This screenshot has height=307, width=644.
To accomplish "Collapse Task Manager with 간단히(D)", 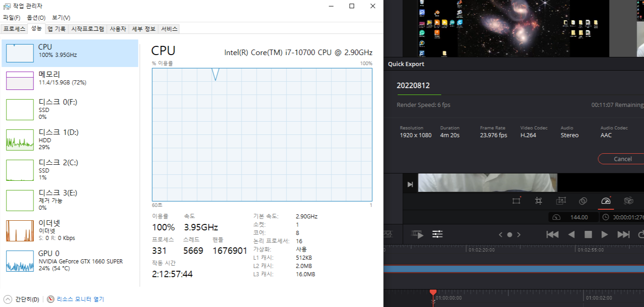I will [x=22, y=299].
